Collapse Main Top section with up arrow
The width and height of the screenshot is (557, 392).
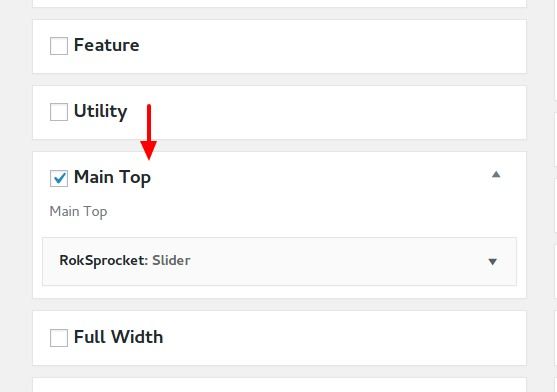pyautogui.click(x=496, y=174)
